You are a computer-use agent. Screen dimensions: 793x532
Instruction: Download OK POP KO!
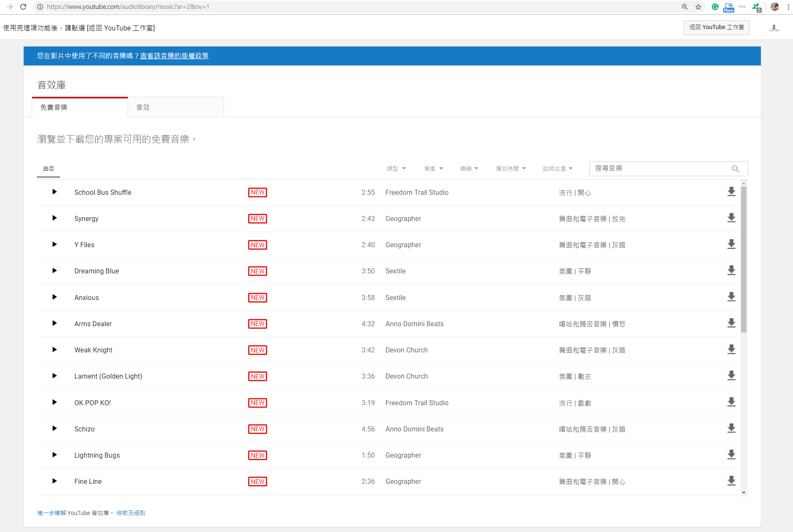[731, 402]
